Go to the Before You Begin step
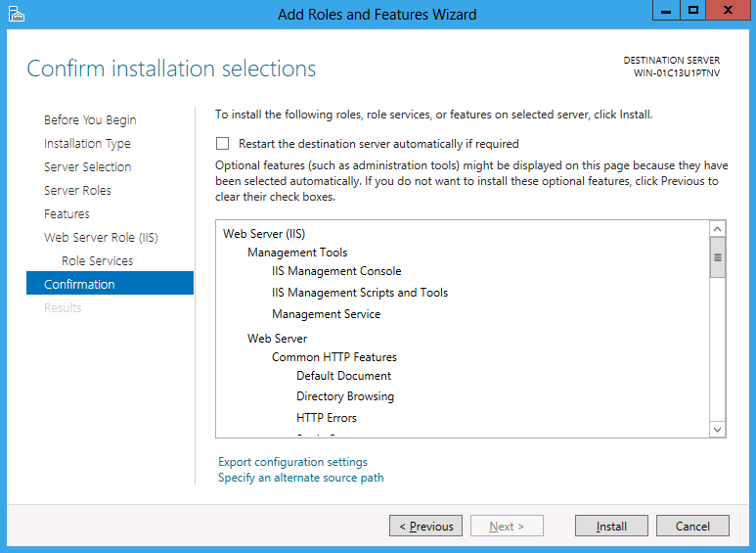756x553 pixels. 90,119
